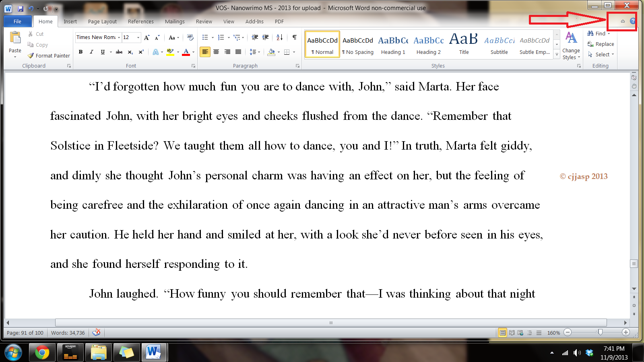The image size is (644, 362).
Task: Open Change Styles options
Action: pos(571,45)
